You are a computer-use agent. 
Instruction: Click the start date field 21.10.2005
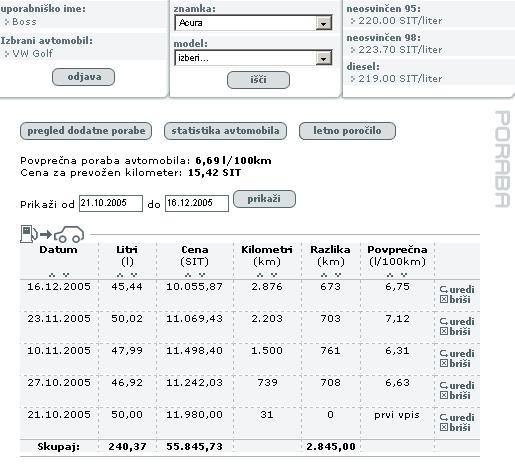pos(111,203)
